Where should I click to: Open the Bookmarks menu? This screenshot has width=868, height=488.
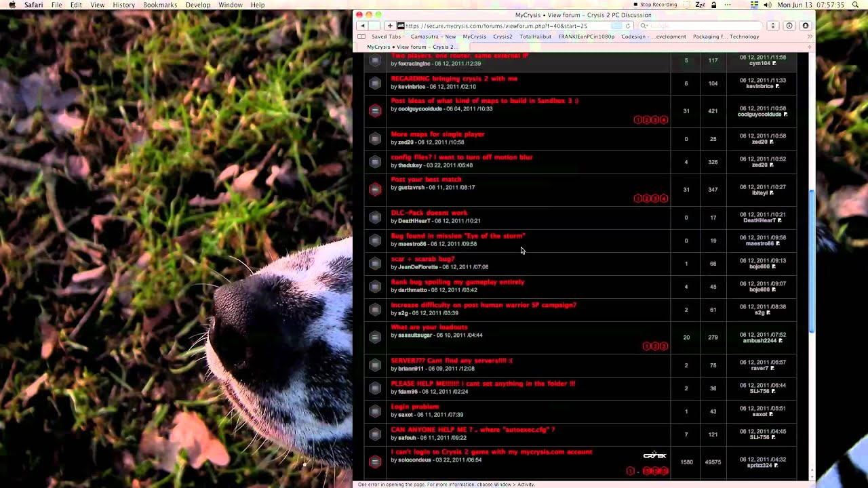click(160, 5)
